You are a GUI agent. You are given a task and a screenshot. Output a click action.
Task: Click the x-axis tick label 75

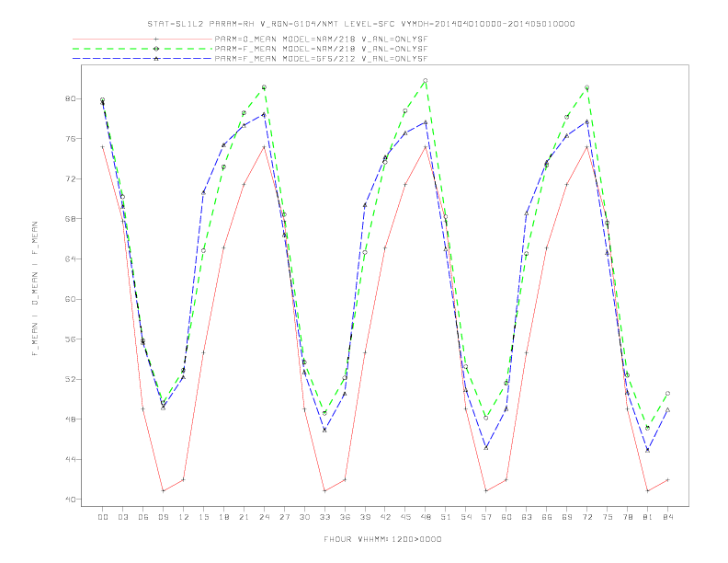(x=608, y=517)
